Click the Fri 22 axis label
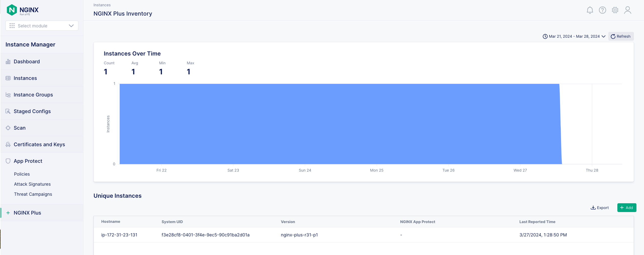The image size is (644, 255). tap(161, 170)
